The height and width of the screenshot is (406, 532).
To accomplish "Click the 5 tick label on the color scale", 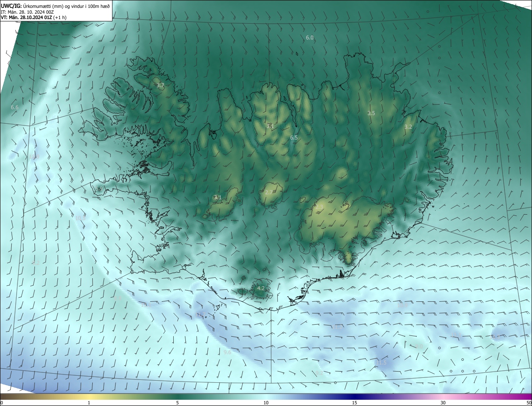I will 177,403.
